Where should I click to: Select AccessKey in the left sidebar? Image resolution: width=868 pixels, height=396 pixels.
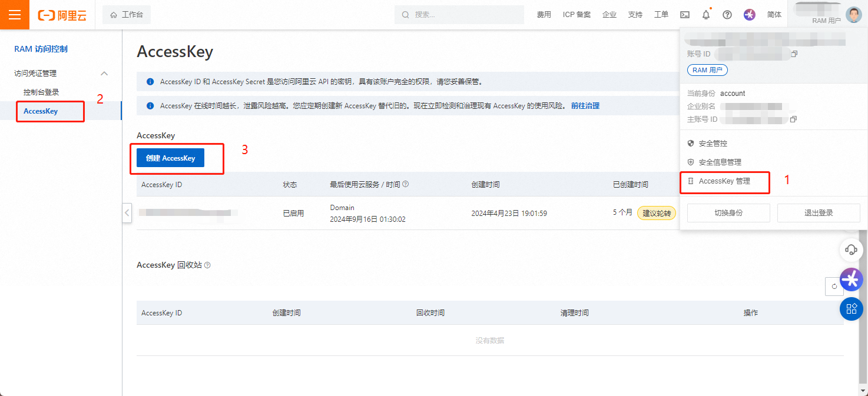coord(41,111)
